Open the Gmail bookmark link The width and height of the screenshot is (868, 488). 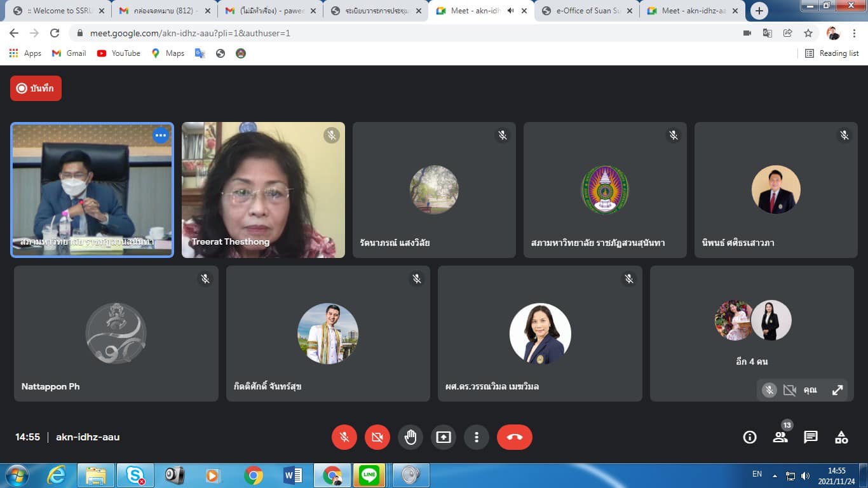(69, 53)
